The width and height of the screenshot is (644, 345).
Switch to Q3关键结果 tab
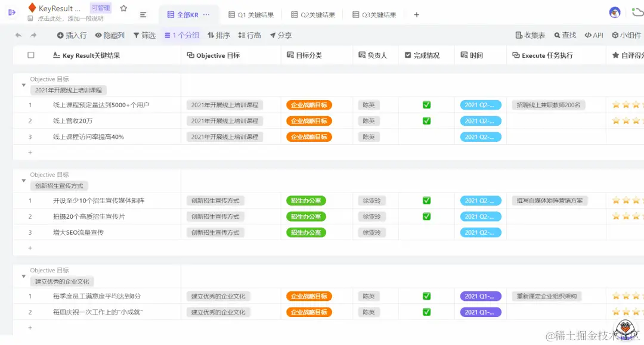coord(374,15)
